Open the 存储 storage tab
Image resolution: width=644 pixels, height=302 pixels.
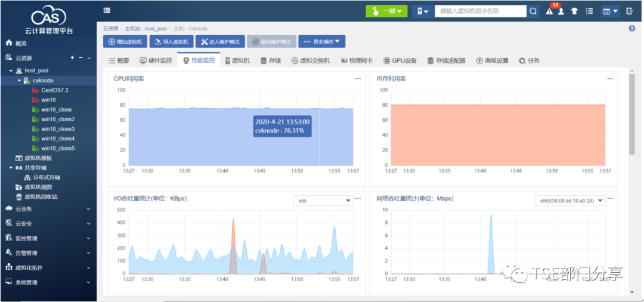(x=271, y=61)
